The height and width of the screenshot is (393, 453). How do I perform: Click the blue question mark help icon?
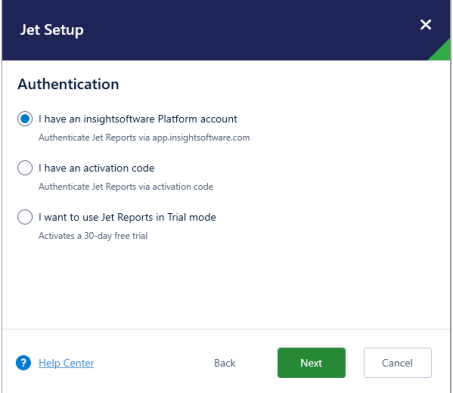(23, 363)
